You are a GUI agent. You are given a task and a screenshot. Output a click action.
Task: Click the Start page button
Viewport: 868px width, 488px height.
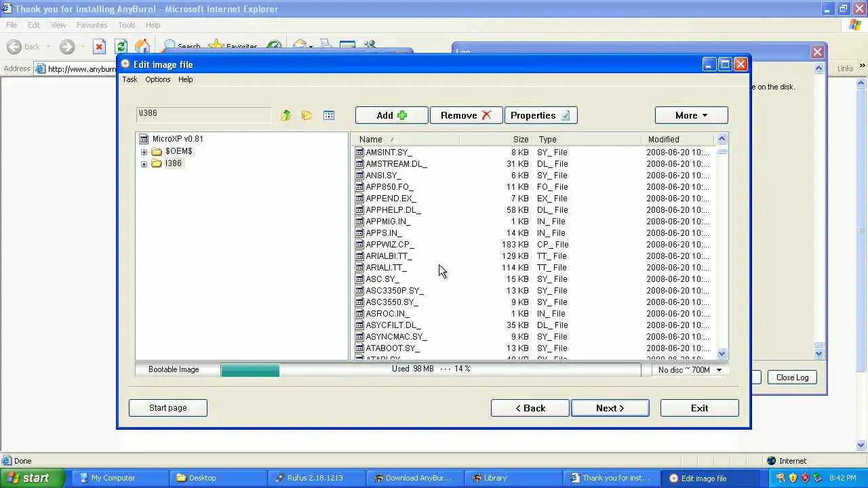tap(167, 408)
